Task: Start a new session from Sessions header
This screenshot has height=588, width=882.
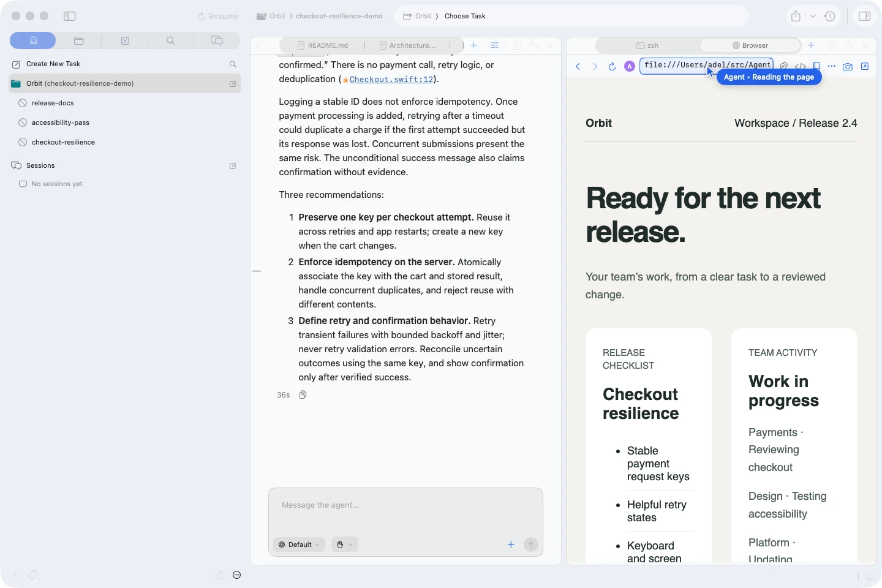Action: (x=233, y=165)
